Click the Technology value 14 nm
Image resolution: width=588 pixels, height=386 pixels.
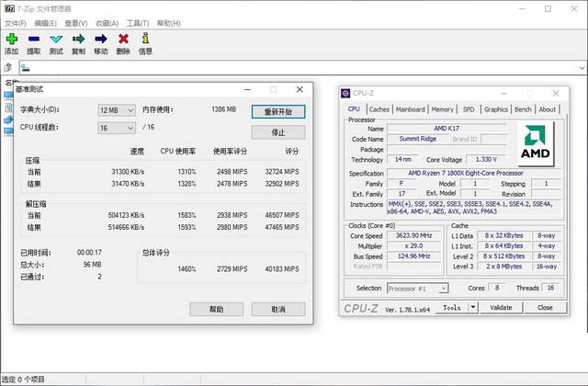coord(403,159)
